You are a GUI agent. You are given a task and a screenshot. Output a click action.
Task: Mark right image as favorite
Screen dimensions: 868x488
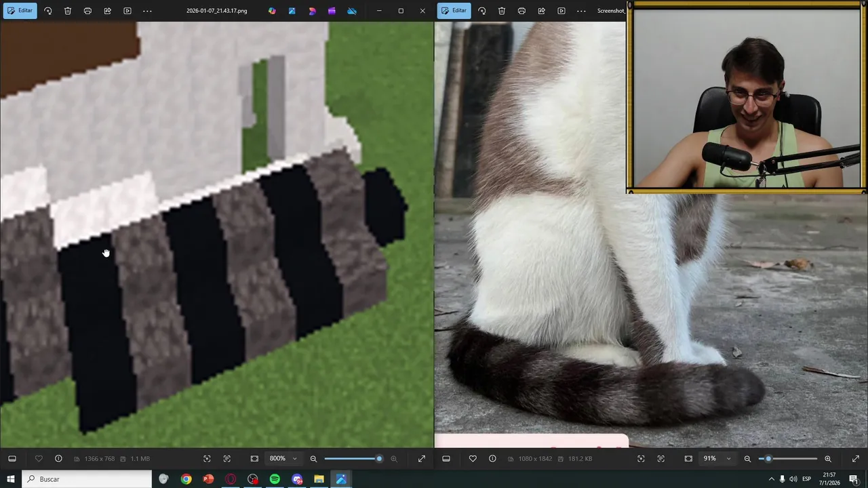tap(473, 459)
